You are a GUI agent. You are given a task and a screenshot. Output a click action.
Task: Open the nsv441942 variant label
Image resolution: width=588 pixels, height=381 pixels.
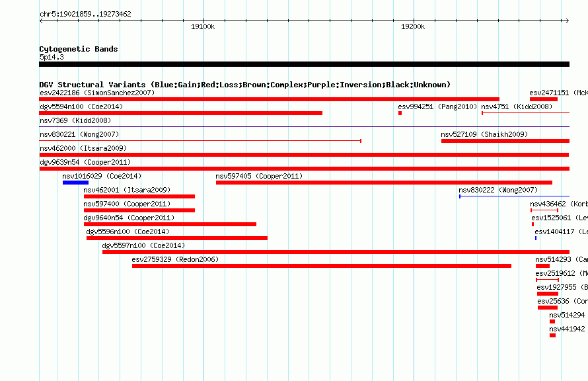coord(567,329)
